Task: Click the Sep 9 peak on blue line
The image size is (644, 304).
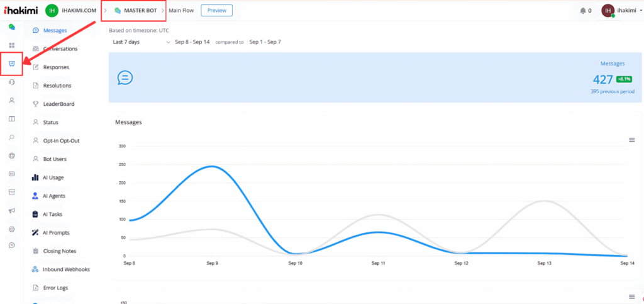Action: pyautogui.click(x=213, y=166)
